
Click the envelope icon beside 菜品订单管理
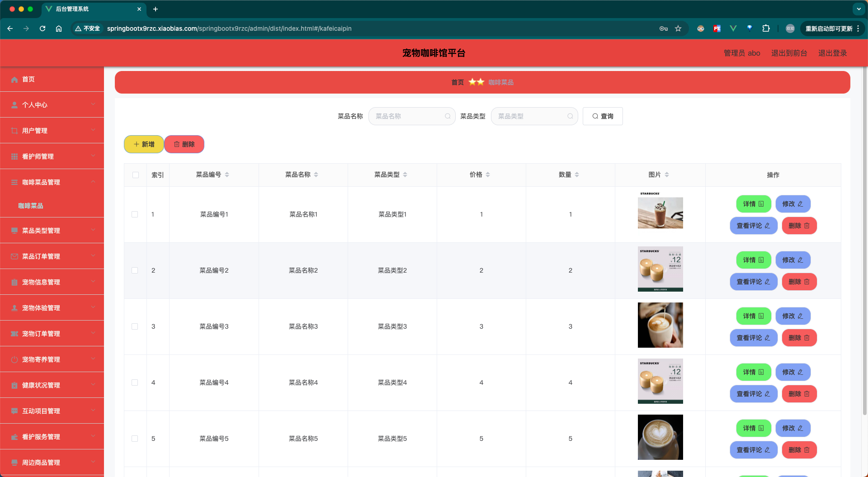coord(14,256)
